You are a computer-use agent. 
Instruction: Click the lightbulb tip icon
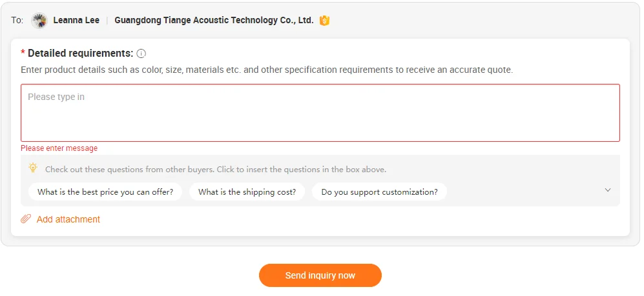[33, 168]
